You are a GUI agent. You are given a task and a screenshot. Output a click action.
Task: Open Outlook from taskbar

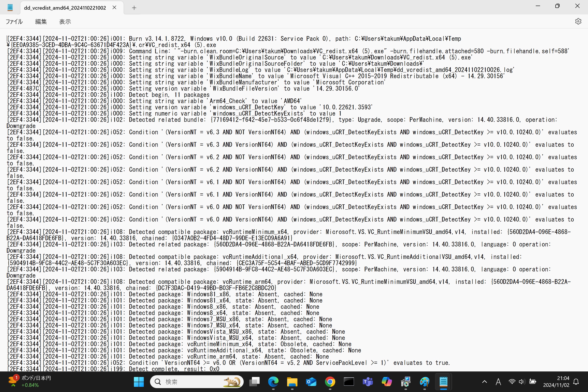tap(311, 381)
